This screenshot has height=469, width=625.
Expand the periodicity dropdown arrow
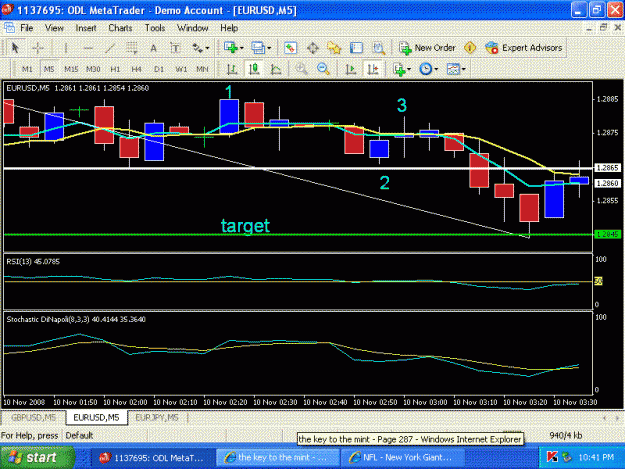coord(436,69)
